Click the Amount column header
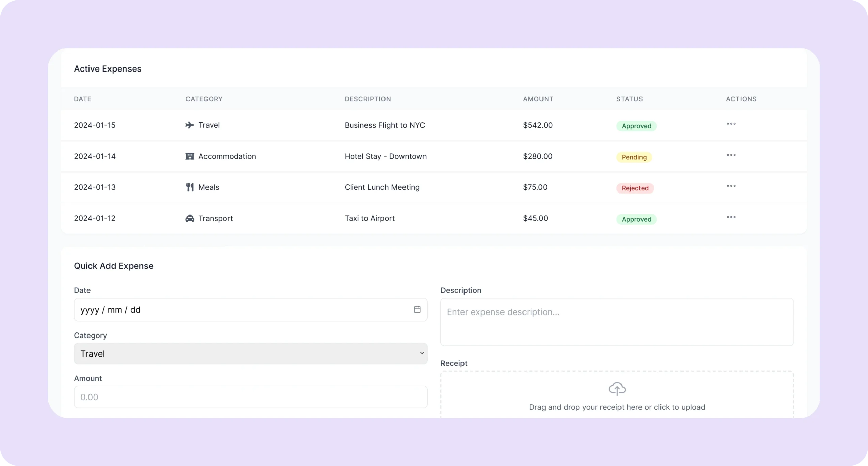 click(x=538, y=99)
